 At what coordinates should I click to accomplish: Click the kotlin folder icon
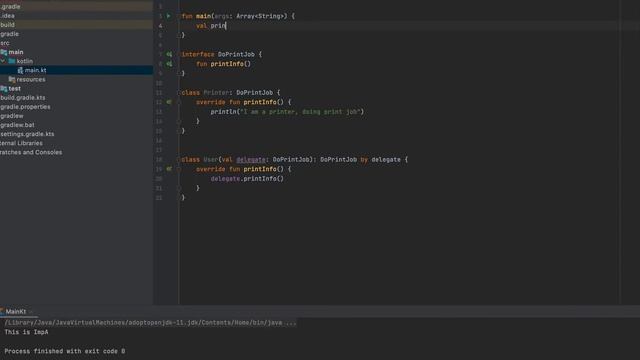pos(12,61)
